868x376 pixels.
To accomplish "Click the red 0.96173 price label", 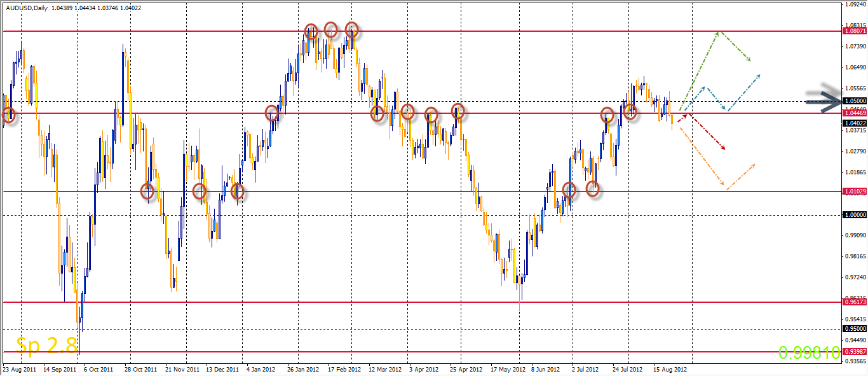I will tap(853, 302).
